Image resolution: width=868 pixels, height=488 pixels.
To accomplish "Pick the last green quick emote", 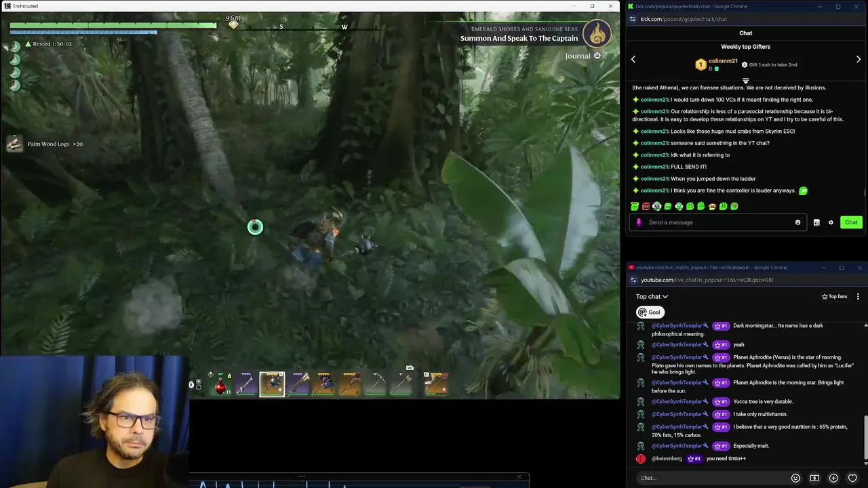I will 734,206.
